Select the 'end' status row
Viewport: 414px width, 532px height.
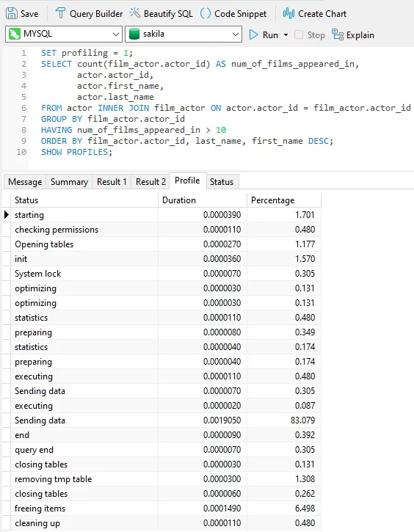pos(161,435)
